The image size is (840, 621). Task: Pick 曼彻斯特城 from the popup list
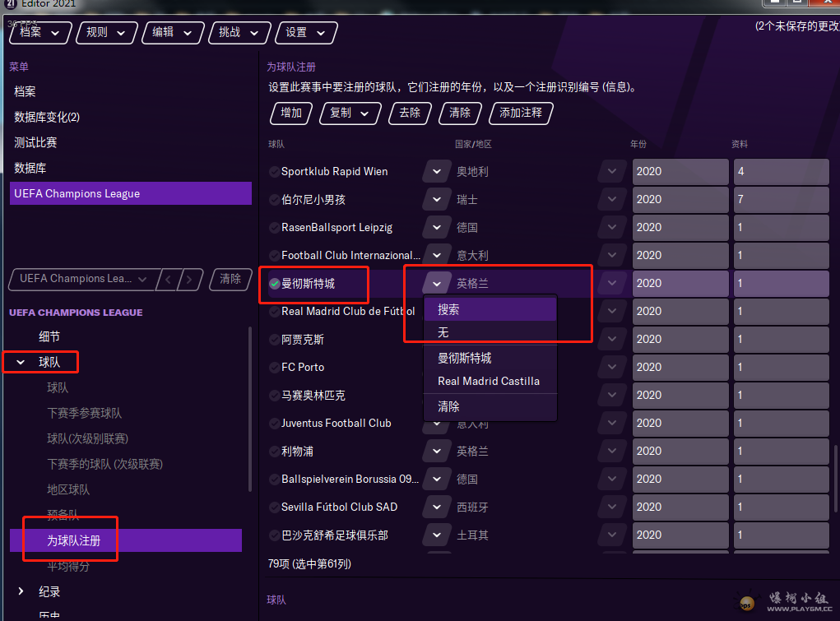click(x=490, y=358)
